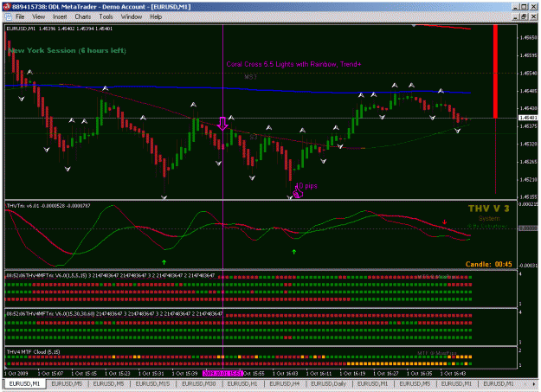The width and height of the screenshot is (541, 392).
Task: Click the '1 Oct 15:31' time axis label
Action: (151, 373)
